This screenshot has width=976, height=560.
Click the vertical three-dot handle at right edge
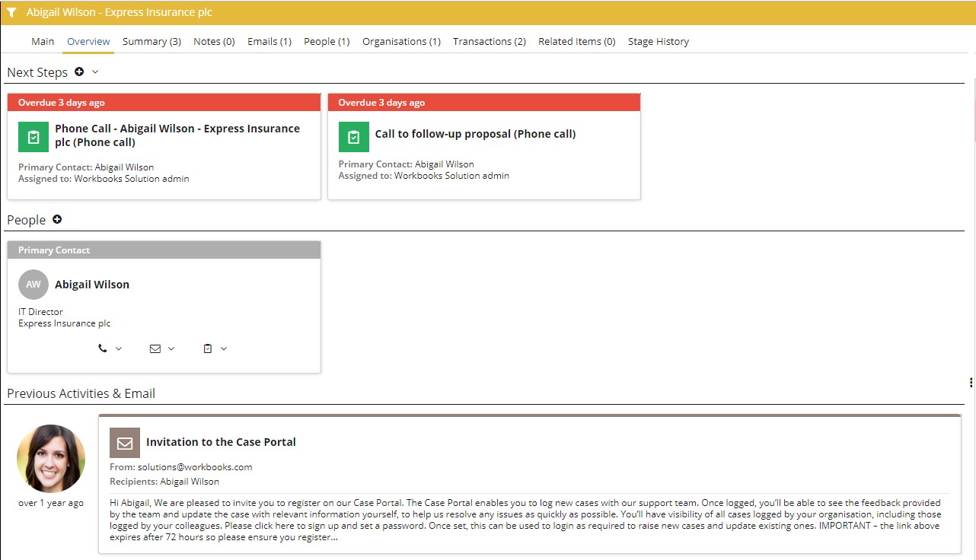pos(971,382)
